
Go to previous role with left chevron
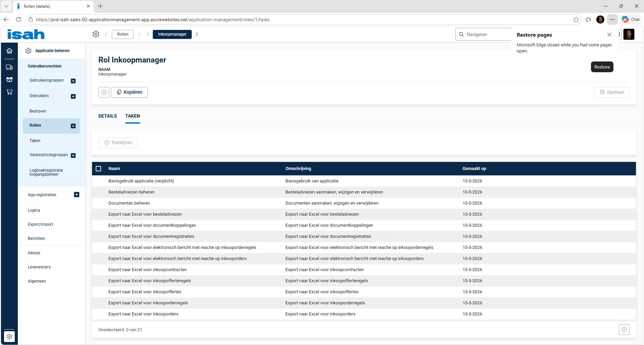[x=148, y=34]
